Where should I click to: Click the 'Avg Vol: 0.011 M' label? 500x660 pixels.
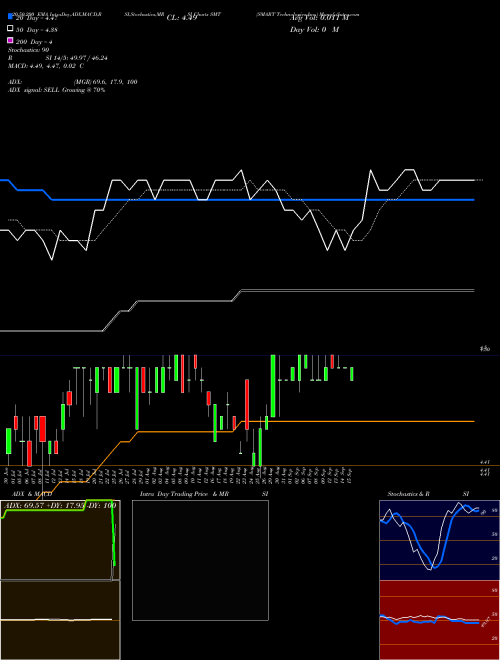pyautogui.click(x=319, y=18)
